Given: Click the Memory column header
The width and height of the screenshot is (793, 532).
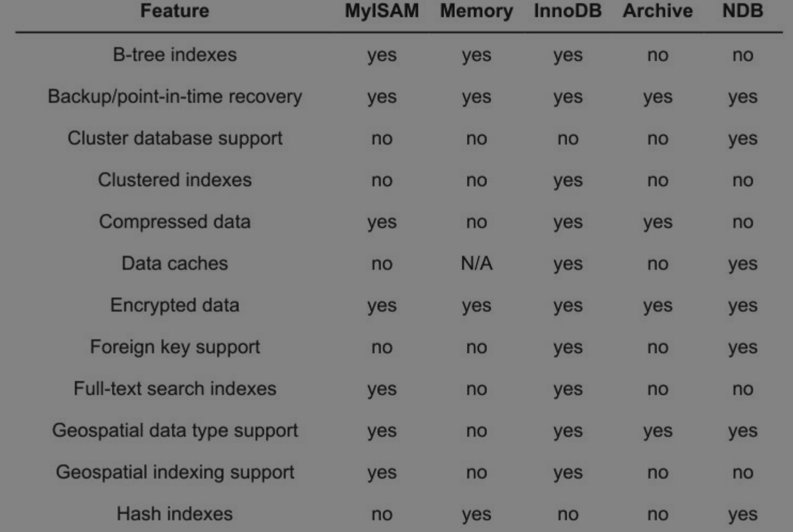Looking at the screenshot, I should point(476,11).
